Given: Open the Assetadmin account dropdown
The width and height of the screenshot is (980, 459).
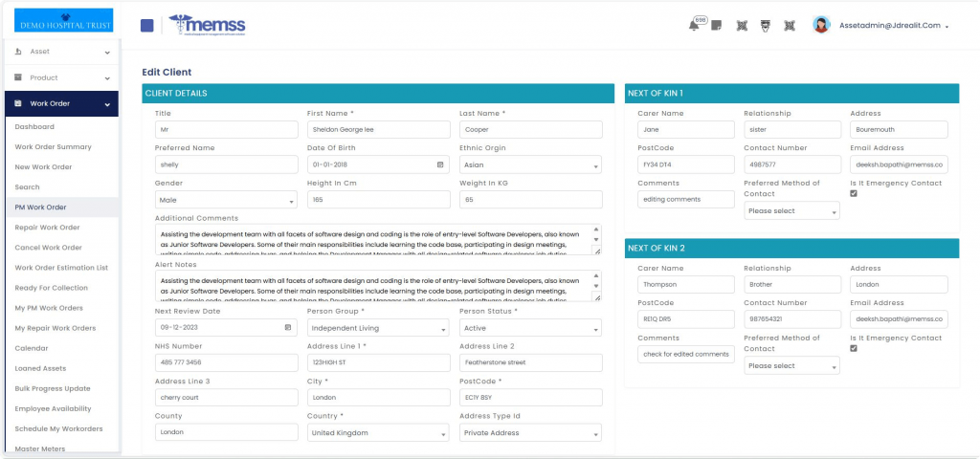Looking at the screenshot, I should pyautogui.click(x=894, y=26).
